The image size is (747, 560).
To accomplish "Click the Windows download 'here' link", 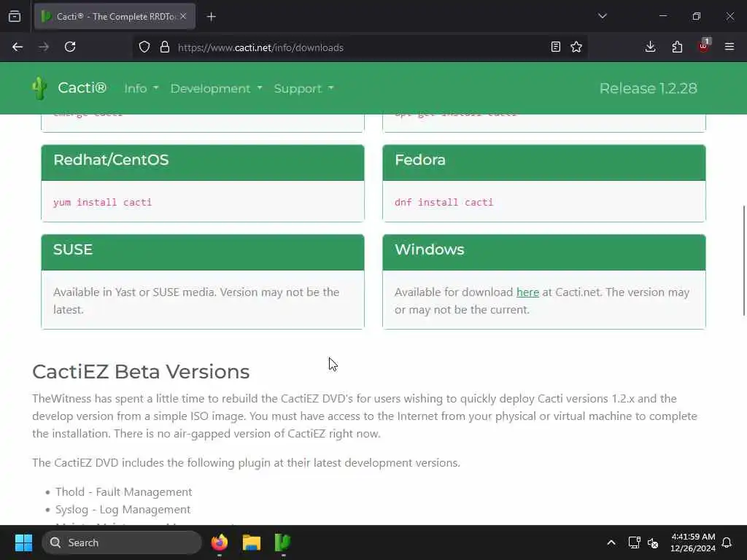I will point(527,292).
